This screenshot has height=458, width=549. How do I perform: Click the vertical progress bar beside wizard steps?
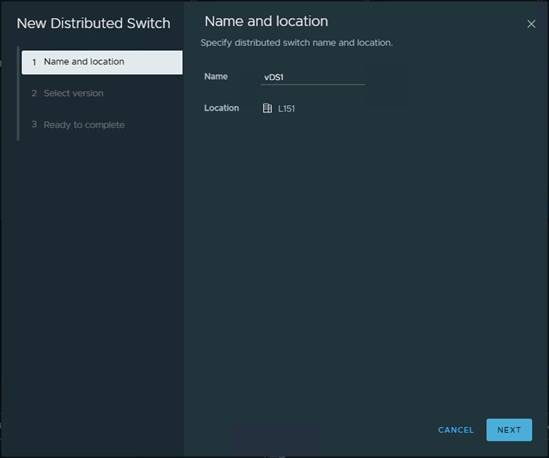[18, 93]
